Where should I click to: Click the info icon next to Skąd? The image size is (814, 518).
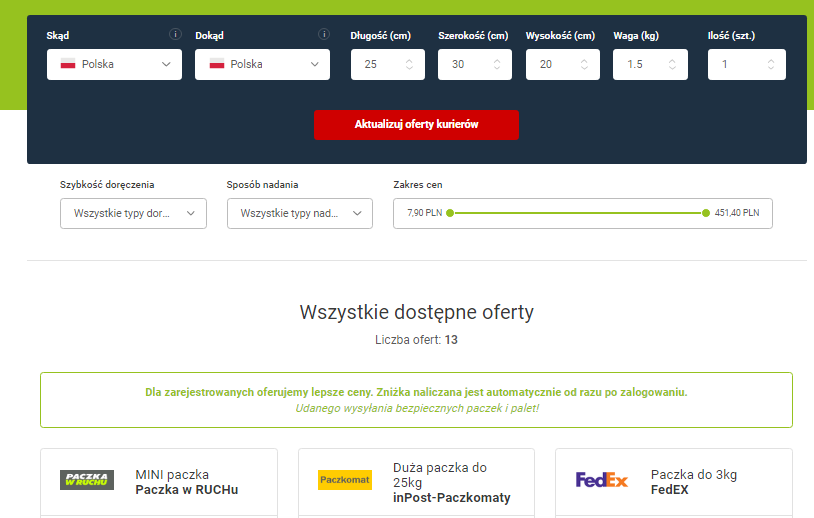(175, 34)
